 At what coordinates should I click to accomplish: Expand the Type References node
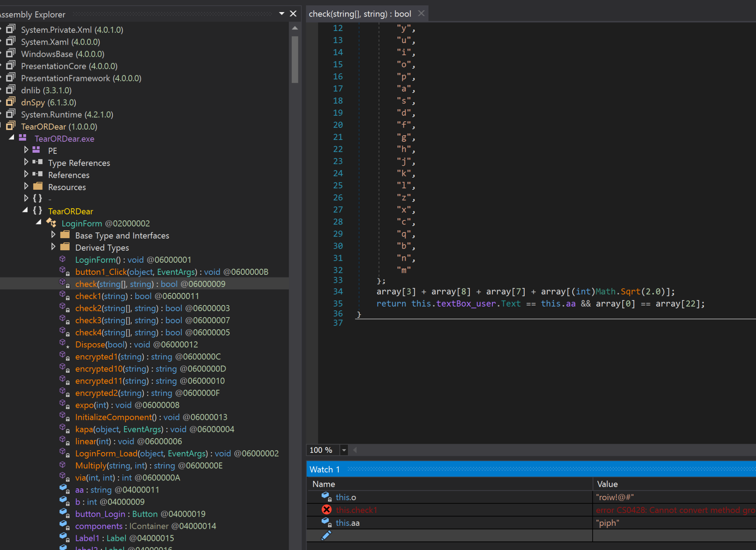[x=26, y=162]
